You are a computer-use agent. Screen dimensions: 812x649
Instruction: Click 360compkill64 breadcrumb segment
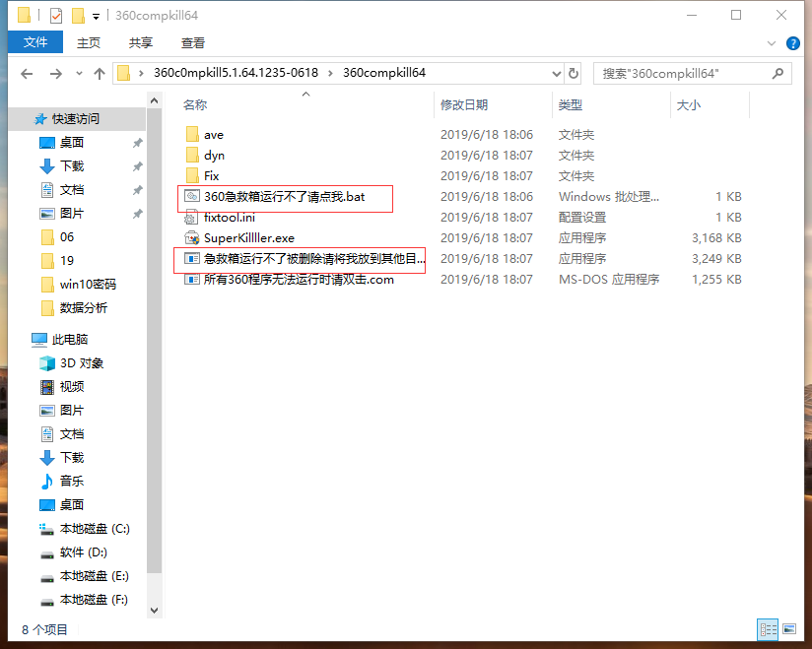(x=383, y=73)
